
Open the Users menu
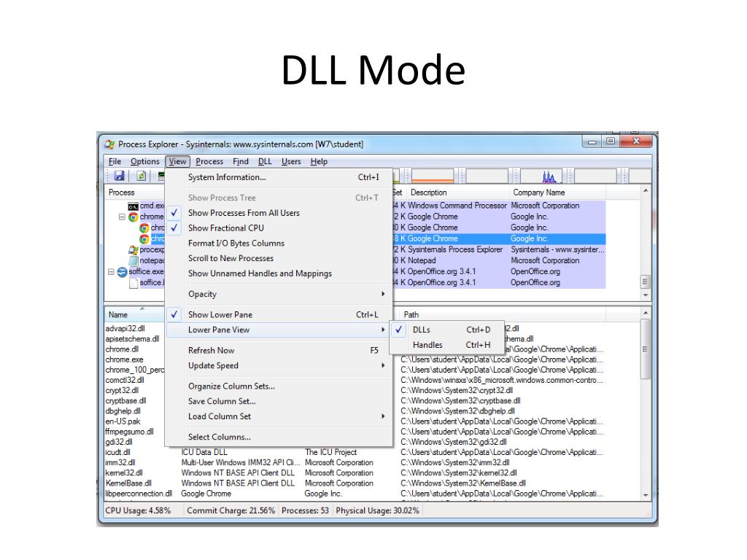coord(291,161)
